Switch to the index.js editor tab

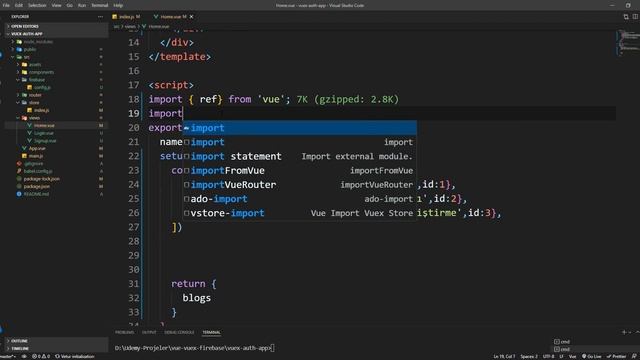pos(126,17)
